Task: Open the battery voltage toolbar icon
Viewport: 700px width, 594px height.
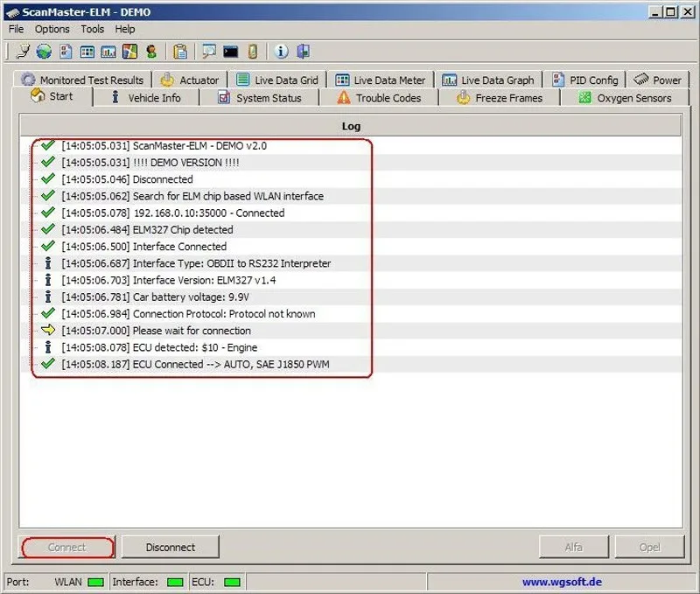Action: point(254,51)
